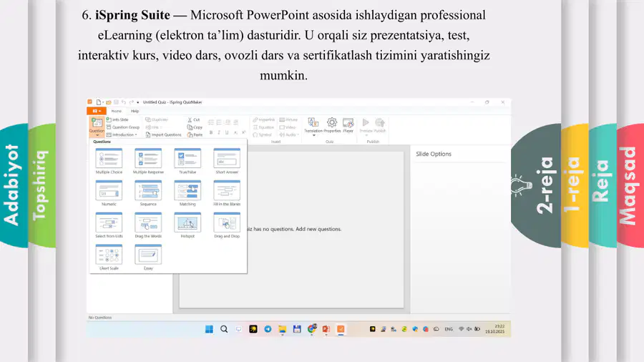Open the Topshiriq slide tab
Image resolution: width=644 pixels, height=362 pixels.
[42, 185]
